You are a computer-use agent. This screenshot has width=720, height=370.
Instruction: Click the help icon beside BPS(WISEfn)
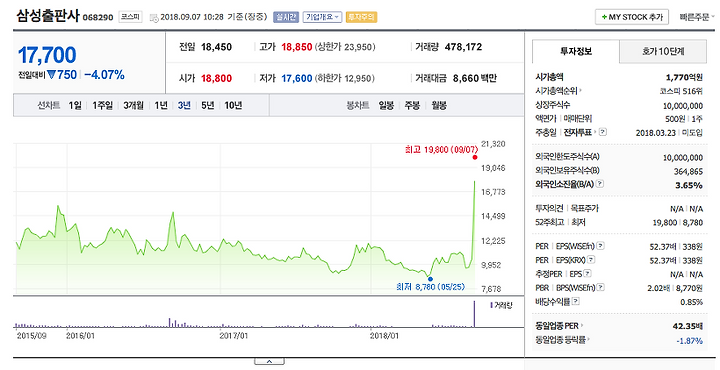(x=601, y=288)
